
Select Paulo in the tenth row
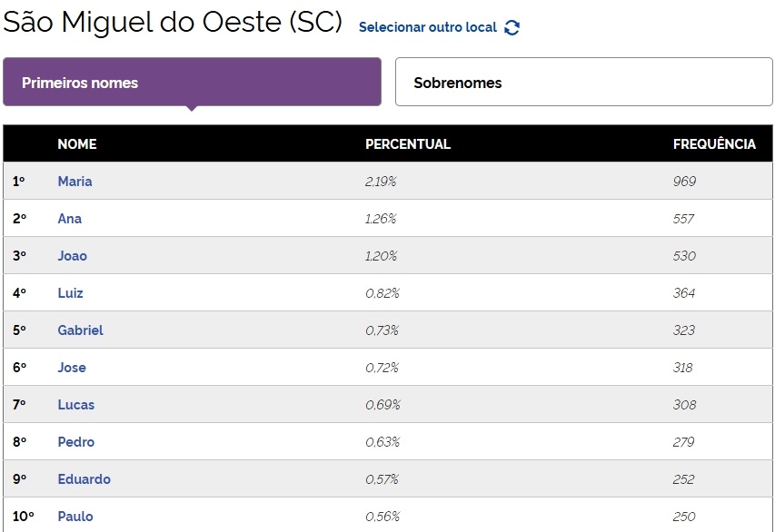click(75, 517)
